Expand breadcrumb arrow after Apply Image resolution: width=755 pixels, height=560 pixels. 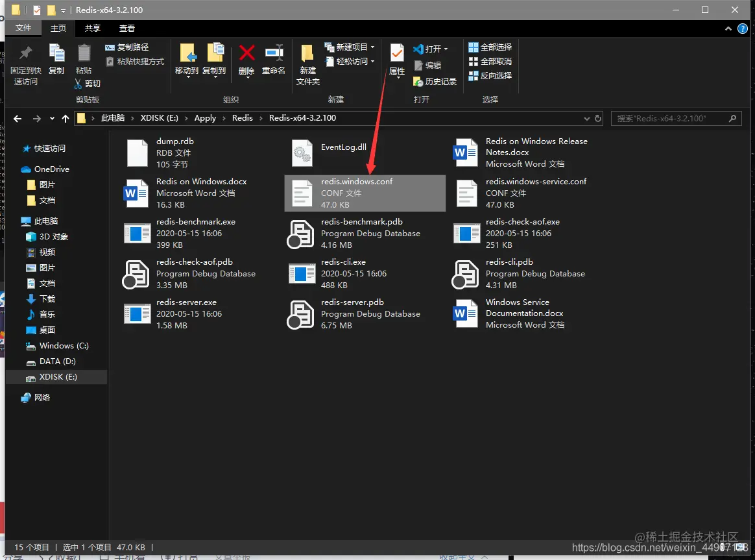(x=224, y=119)
